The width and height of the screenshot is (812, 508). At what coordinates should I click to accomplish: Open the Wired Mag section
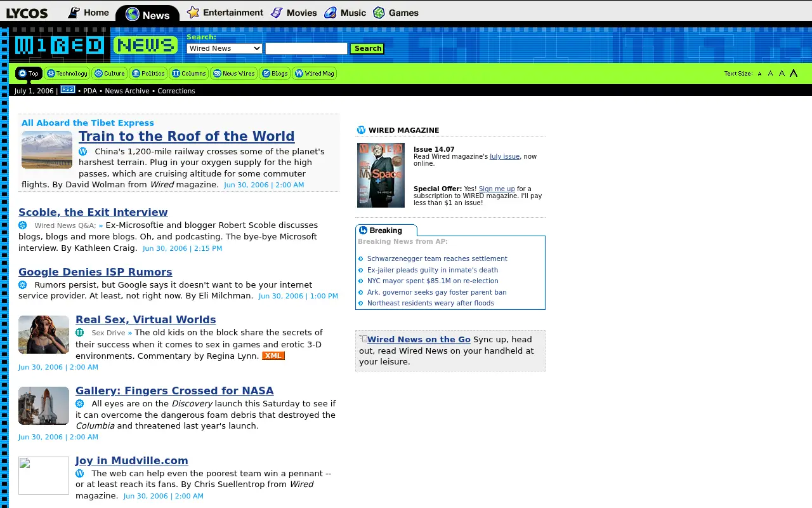point(315,74)
